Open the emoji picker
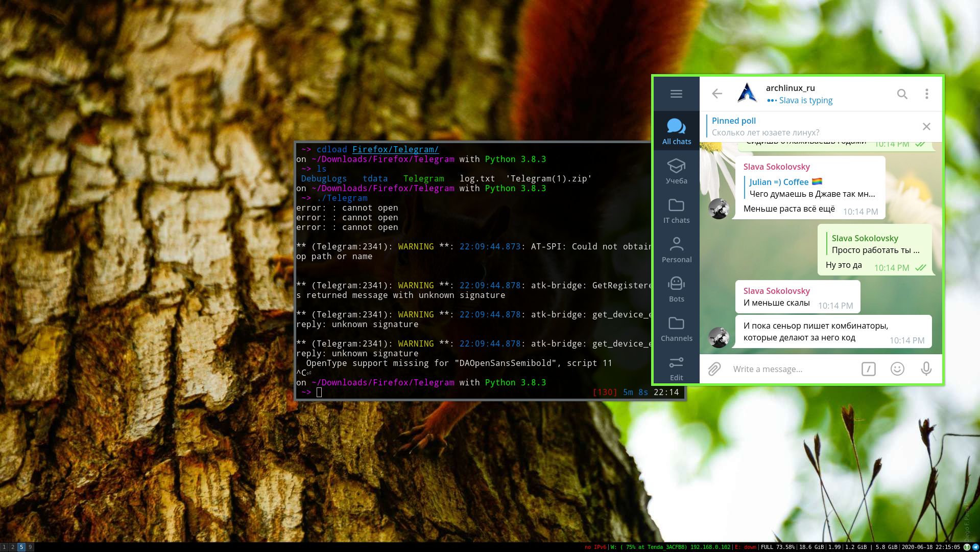980x552 pixels. (x=897, y=369)
